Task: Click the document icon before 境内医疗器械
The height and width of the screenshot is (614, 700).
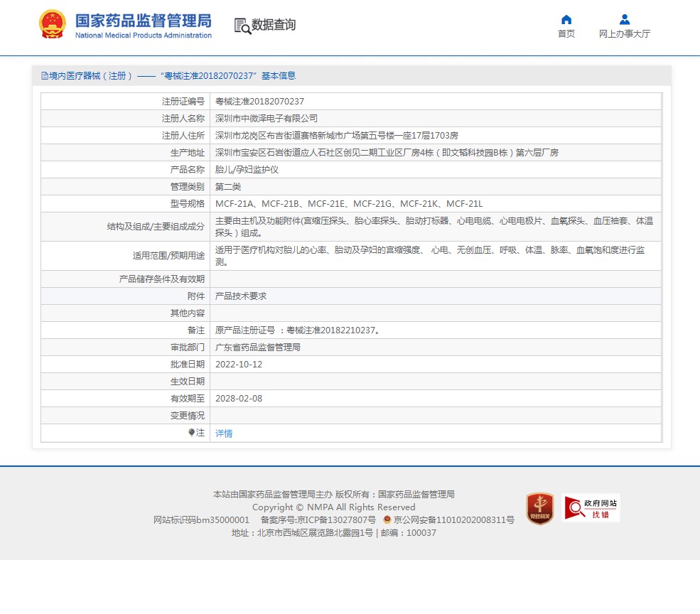Action: [x=44, y=76]
